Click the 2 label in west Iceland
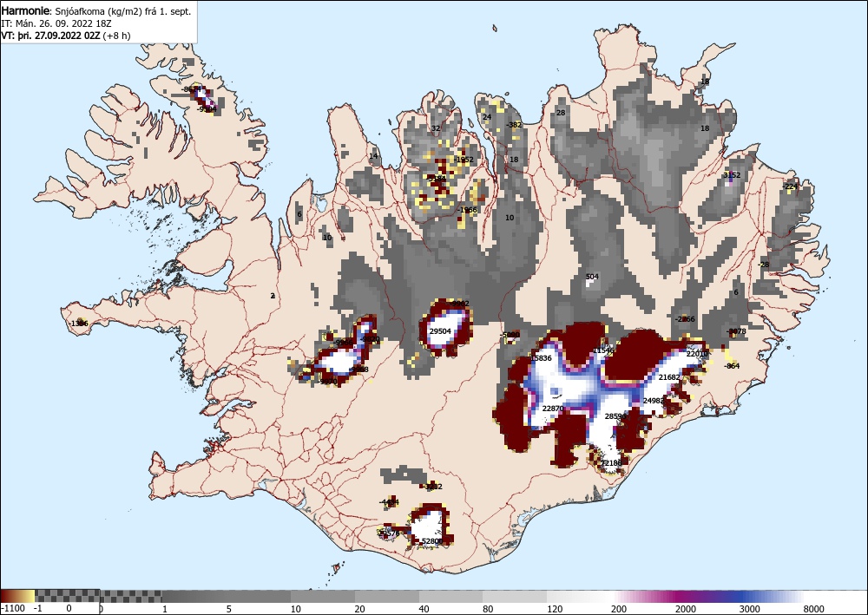The height and width of the screenshot is (615, 868). tap(273, 296)
